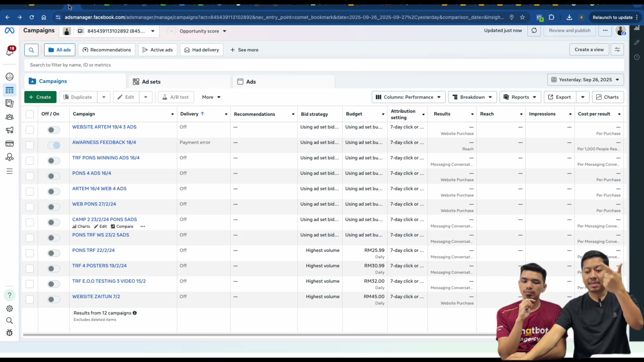
Task: Click the refresh data icon beside Updated just now
Action: pyautogui.click(x=534, y=31)
